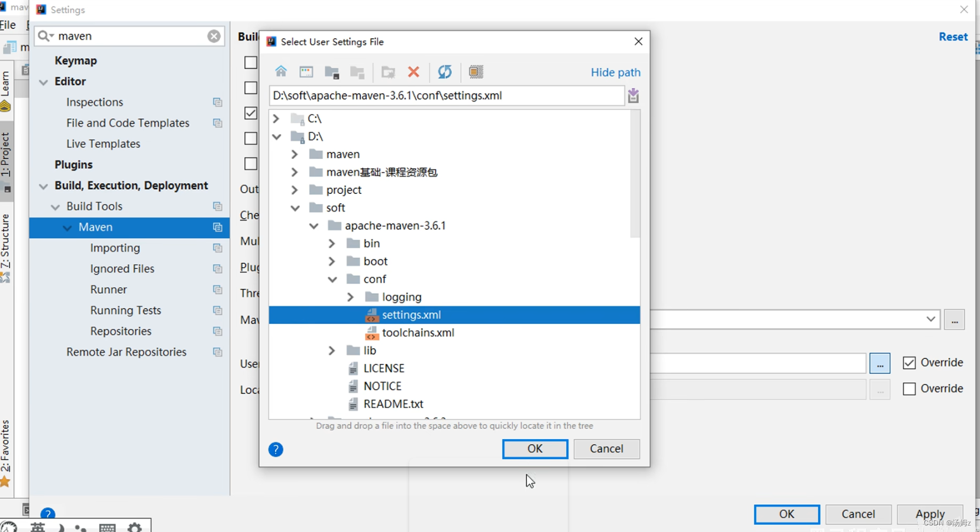
Task: Create New Folder toolbar icon
Action: 388,72
